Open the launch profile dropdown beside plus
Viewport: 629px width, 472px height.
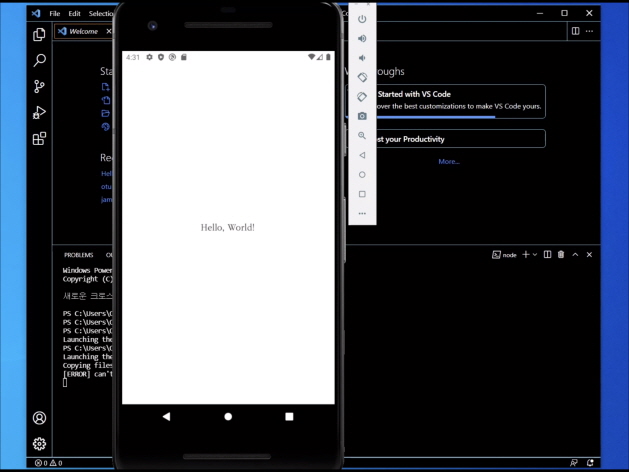coord(535,255)
